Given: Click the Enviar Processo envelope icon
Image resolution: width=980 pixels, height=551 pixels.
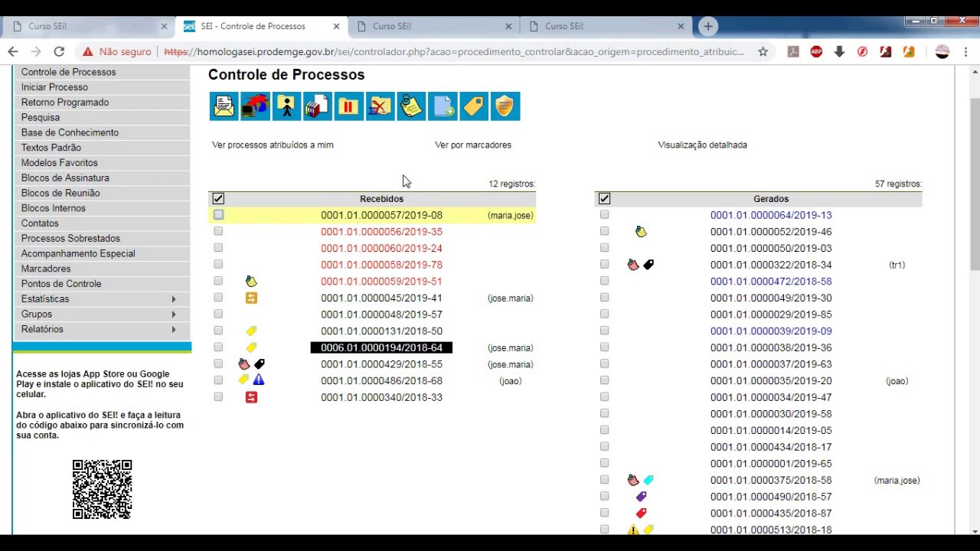Looking at the screenshot, I should point(224,106).
